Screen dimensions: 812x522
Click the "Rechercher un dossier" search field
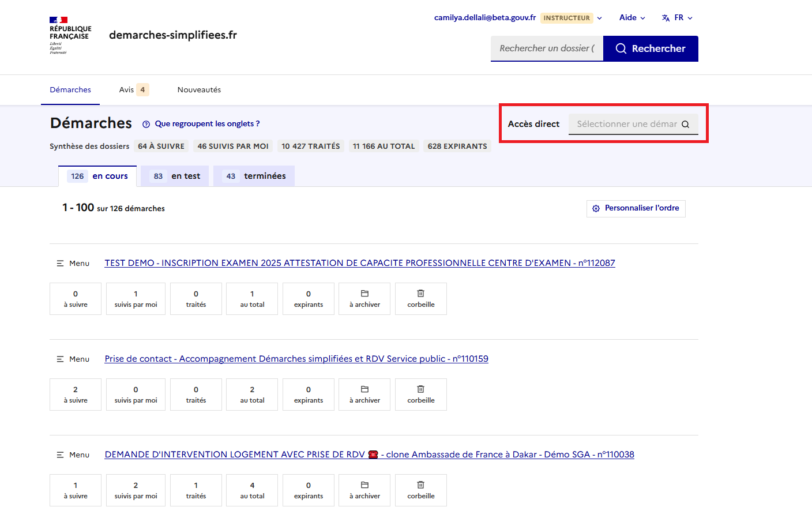(x=547, y=48)
